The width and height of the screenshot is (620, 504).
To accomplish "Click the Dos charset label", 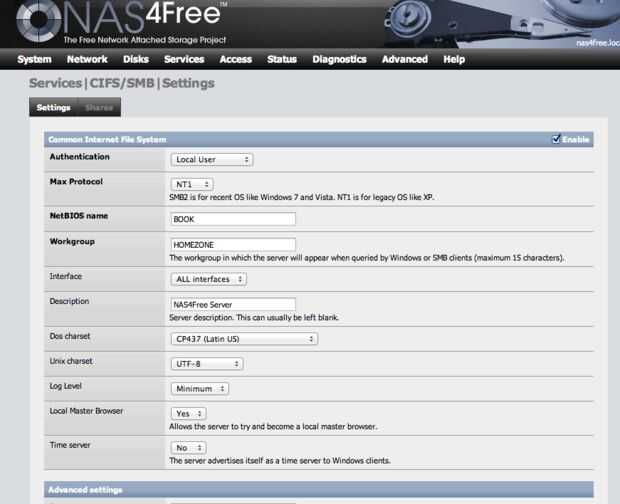I will coord(70,336).
